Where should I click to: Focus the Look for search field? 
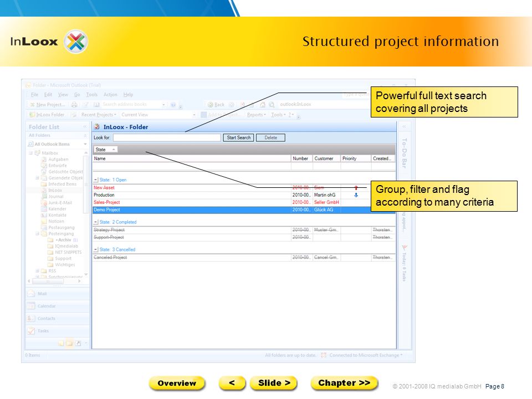[167, 137]
